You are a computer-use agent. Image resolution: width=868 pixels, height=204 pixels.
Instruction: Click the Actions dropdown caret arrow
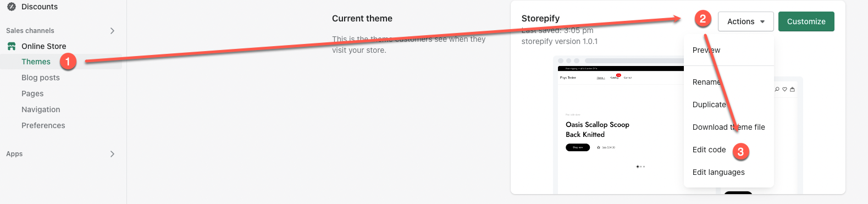pos(762,22)
